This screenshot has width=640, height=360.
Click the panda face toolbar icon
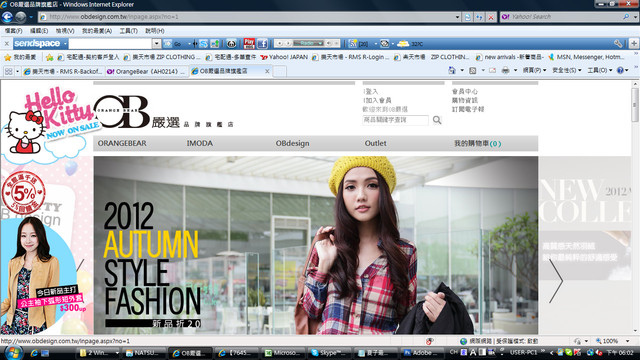point(231,43)
